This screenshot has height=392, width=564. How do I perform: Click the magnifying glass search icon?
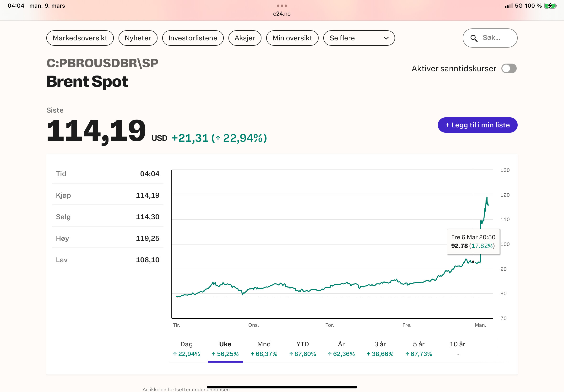pos(474,38)
